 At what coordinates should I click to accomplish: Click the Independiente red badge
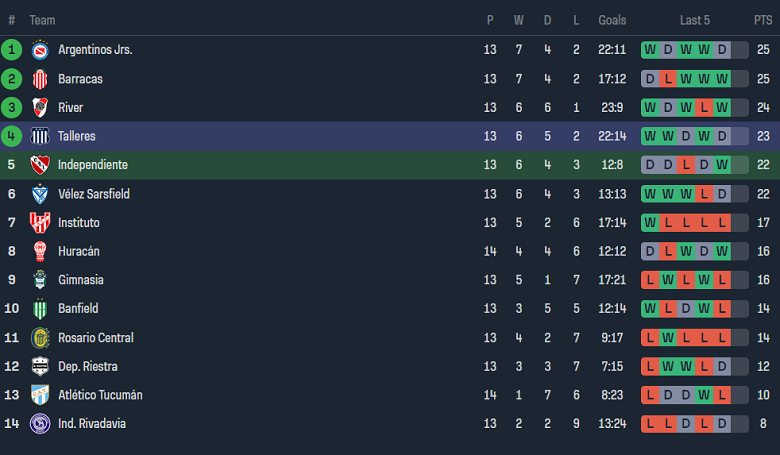coord(40,165)
